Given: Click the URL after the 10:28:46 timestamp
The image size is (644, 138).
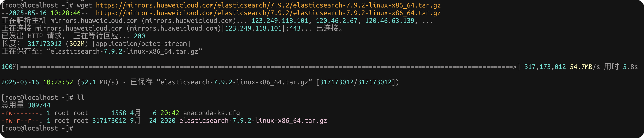Looking at the screenshot, I should tap(268, 13).
